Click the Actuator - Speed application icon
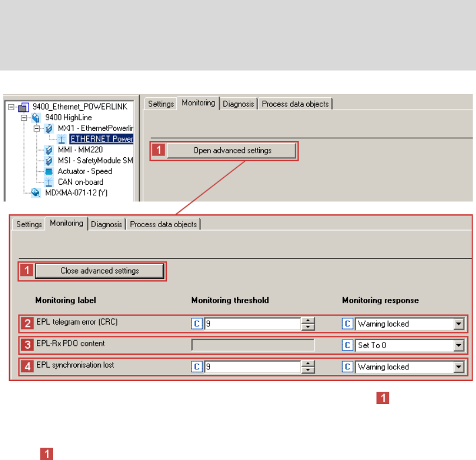This screenshot has width=476, height=460. (49, 171)
